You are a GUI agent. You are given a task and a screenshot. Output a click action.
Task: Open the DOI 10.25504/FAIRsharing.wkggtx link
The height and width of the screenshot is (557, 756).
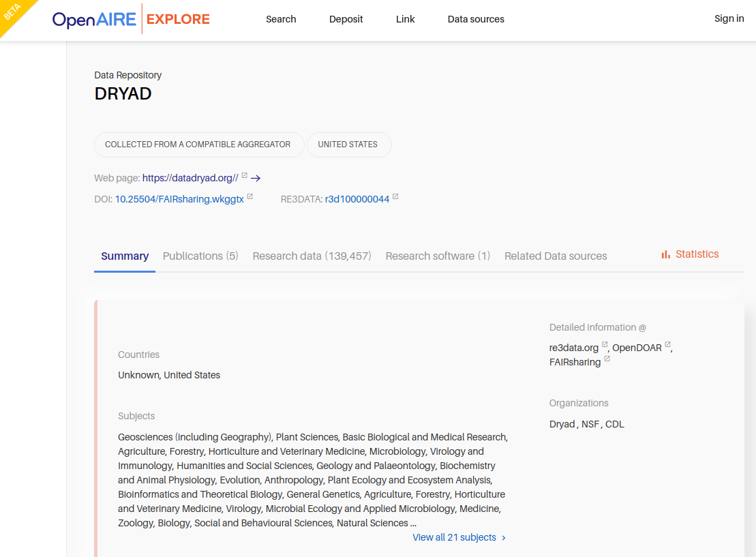pos(179,199)
